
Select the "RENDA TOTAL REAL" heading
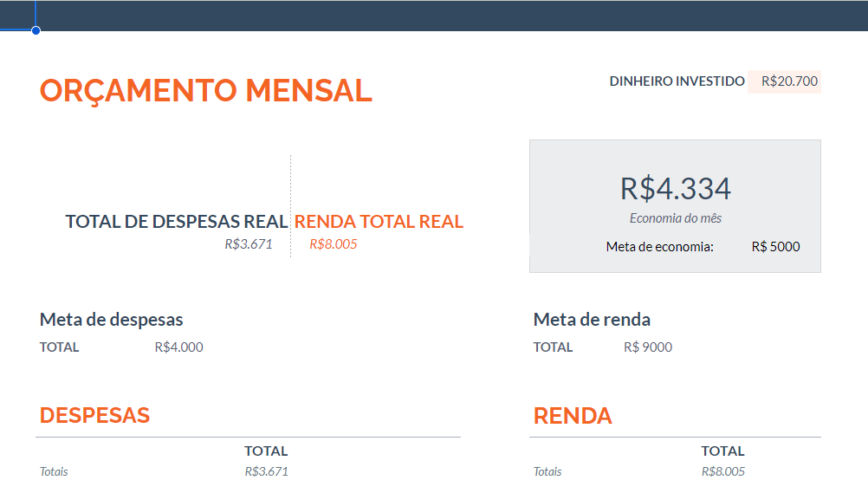(x=379, y=221)
